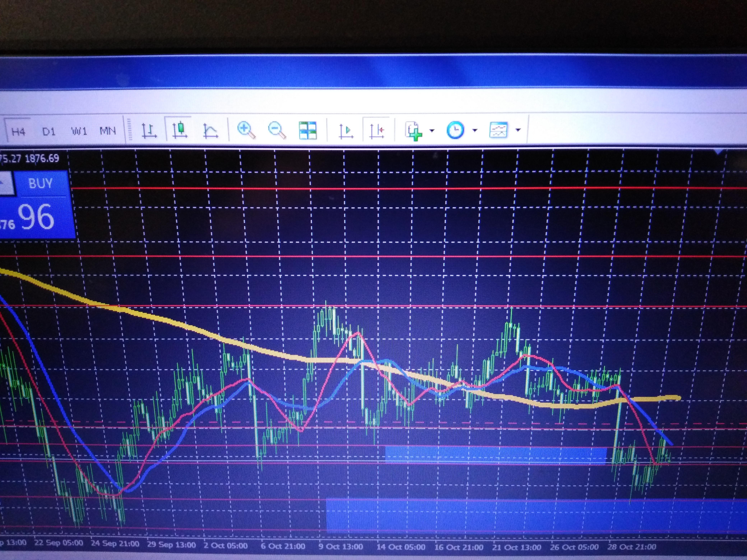
Task: Toggle chart auto scroll
Action: click(x=346, y=131)
